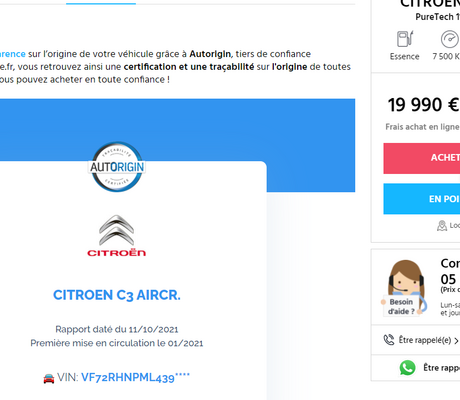The width and height of the screenshot is (460, 400).
Task: Click the Besoin d'aide label
Action: tap(401, 307)
